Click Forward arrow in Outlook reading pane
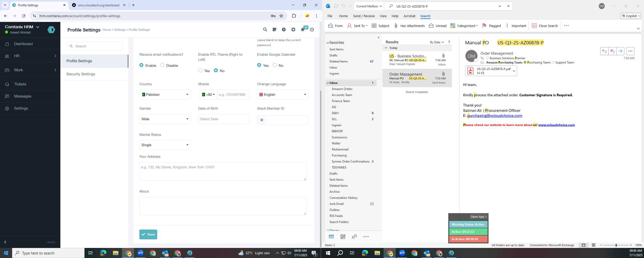The image size is (644, 258). click(x=620, y=51)
